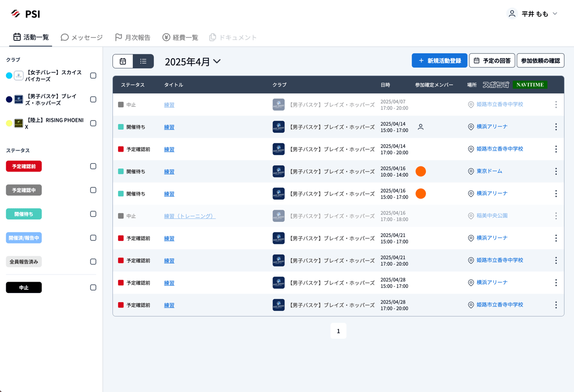Check the 女子バレー スカイスパイカーズ club checkbox
Viewport: 574px width, 392px height.
tap(93, 76)
